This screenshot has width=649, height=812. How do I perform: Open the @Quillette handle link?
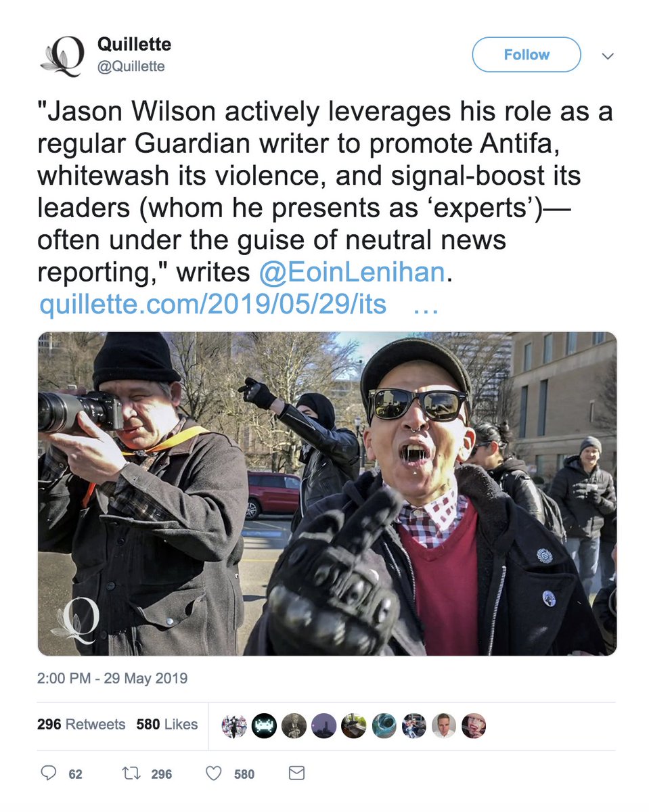coord(131,66)
